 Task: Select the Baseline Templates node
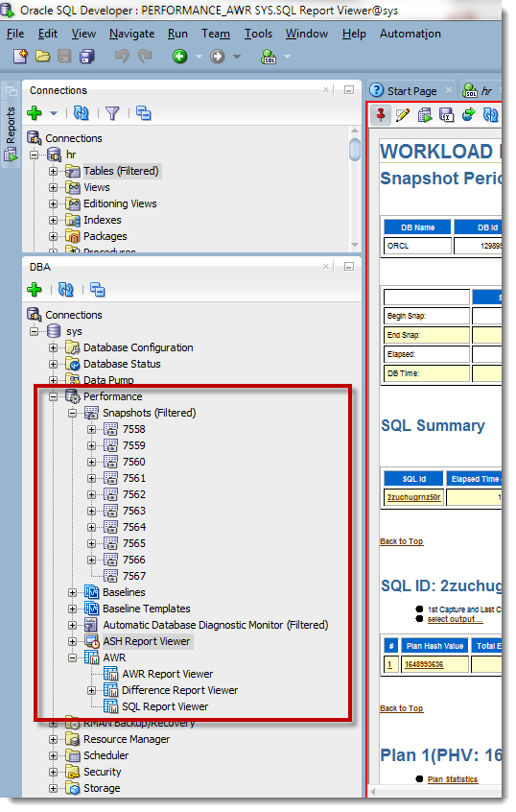pos(146,609)
